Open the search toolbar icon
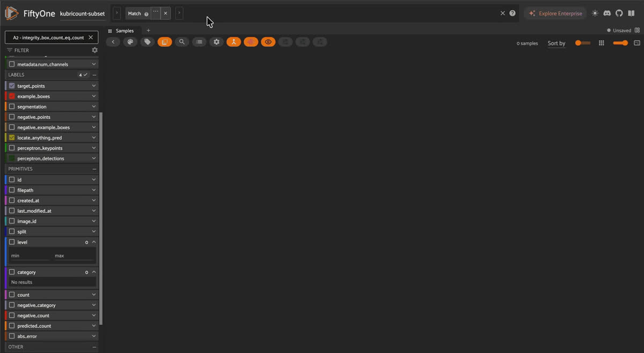Screen dimensions: 644x353 (182, 41)
